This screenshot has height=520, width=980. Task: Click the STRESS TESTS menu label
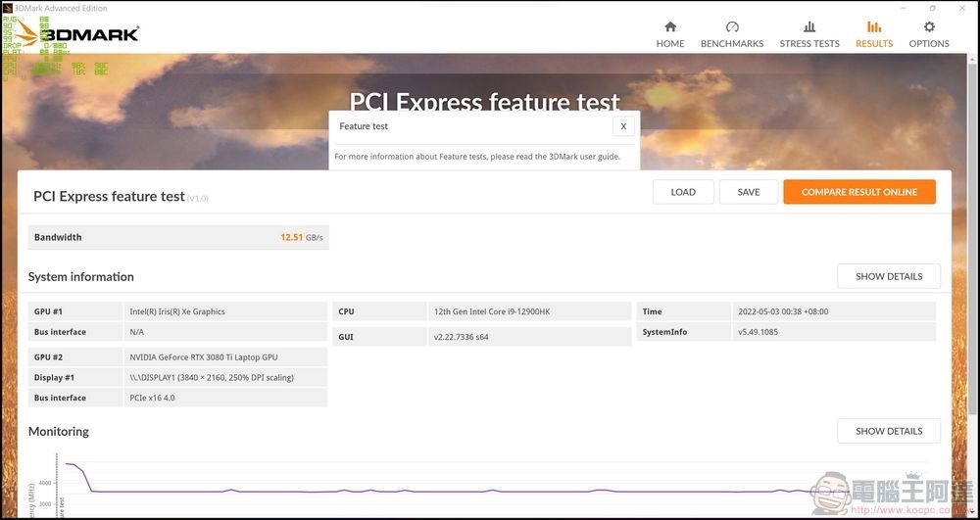pos(809,44)
